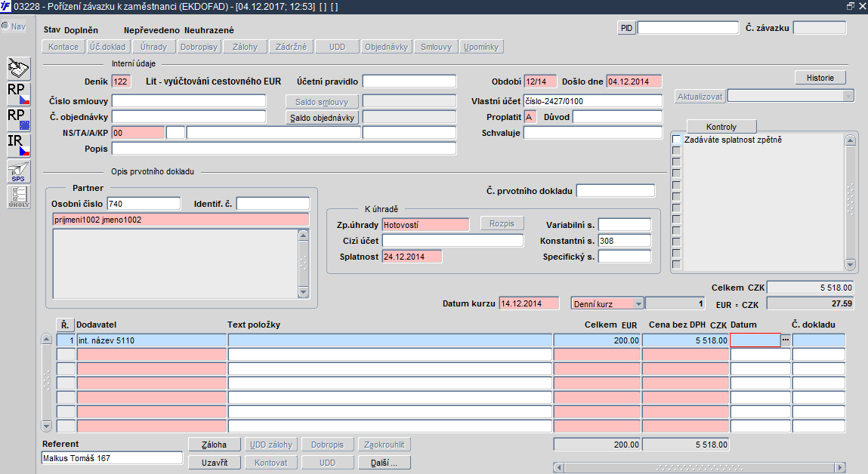868x474 pixels.
Task: Tick the third checkbox in Kontroly list
Action: (x=676, y=162)
